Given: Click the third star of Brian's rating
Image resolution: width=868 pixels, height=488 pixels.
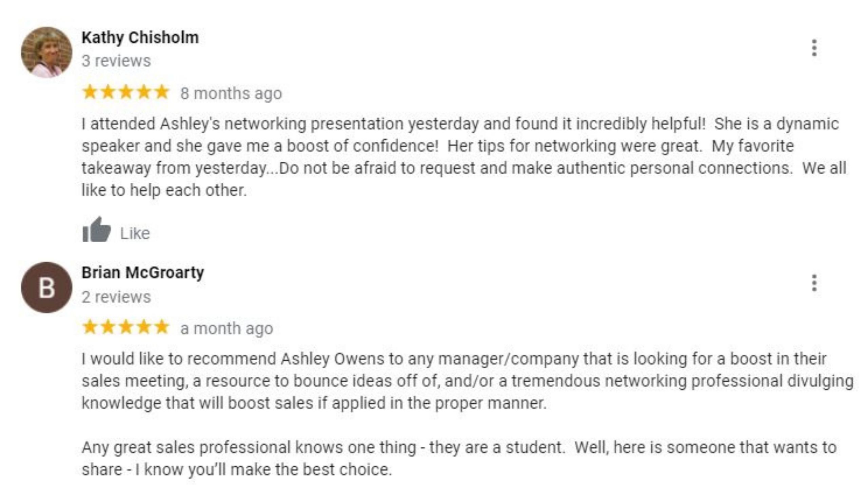Looking at the screenshot, I should pos(126,327).
